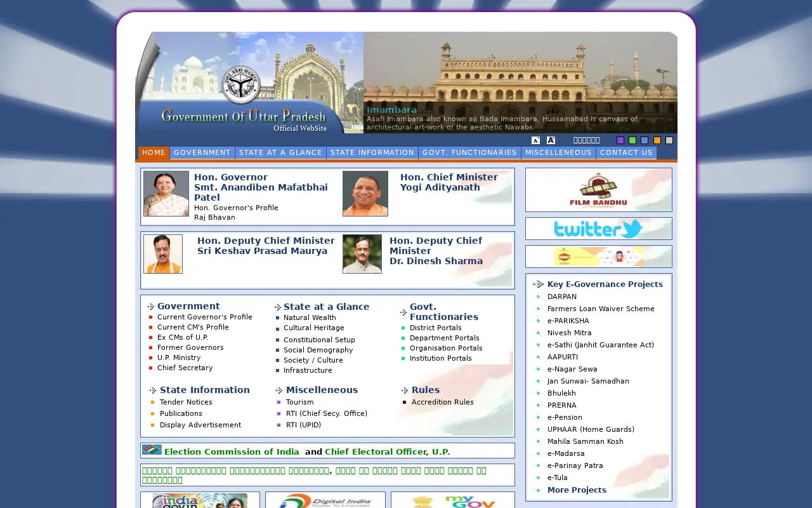Open Accredition Rules link
Viewport: 812px width, 508px height.
(443, 402)
